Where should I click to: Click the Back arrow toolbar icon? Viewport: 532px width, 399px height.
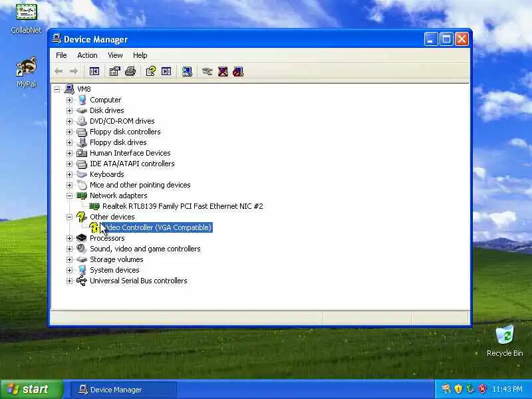pos(59,71)
